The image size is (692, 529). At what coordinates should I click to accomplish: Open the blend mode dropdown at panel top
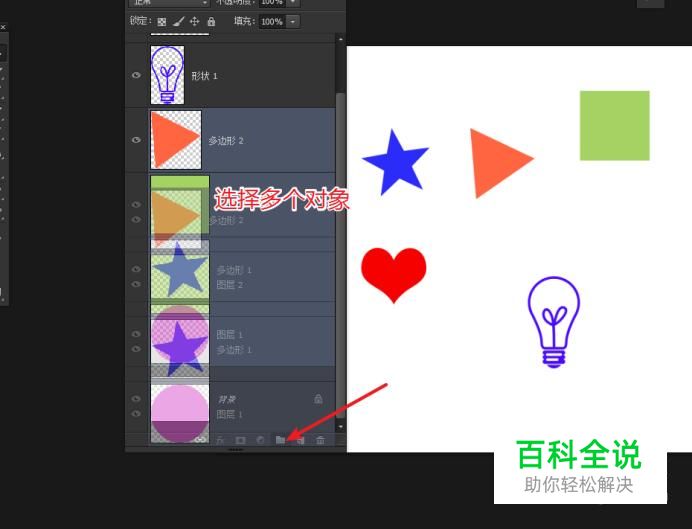click(x=169, y=3)
